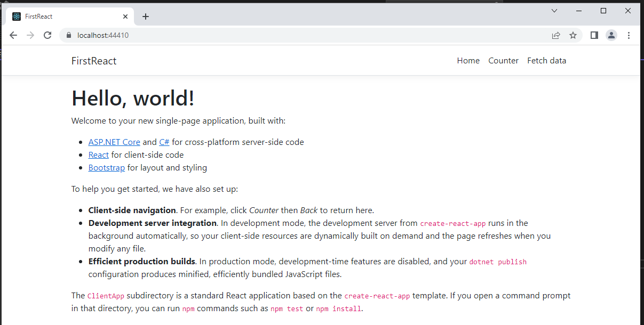644x325 pixels.
Task: Open the tab search chevron
Action: coord(554,11)
